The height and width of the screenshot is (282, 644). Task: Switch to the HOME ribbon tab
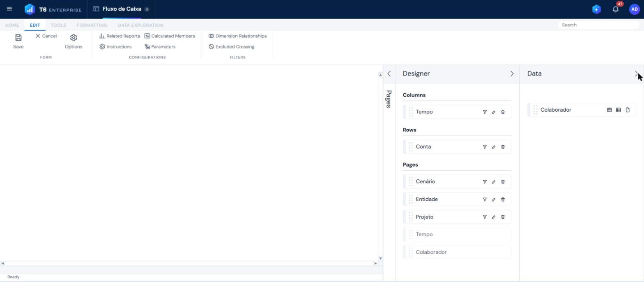[x=12, y=25]
